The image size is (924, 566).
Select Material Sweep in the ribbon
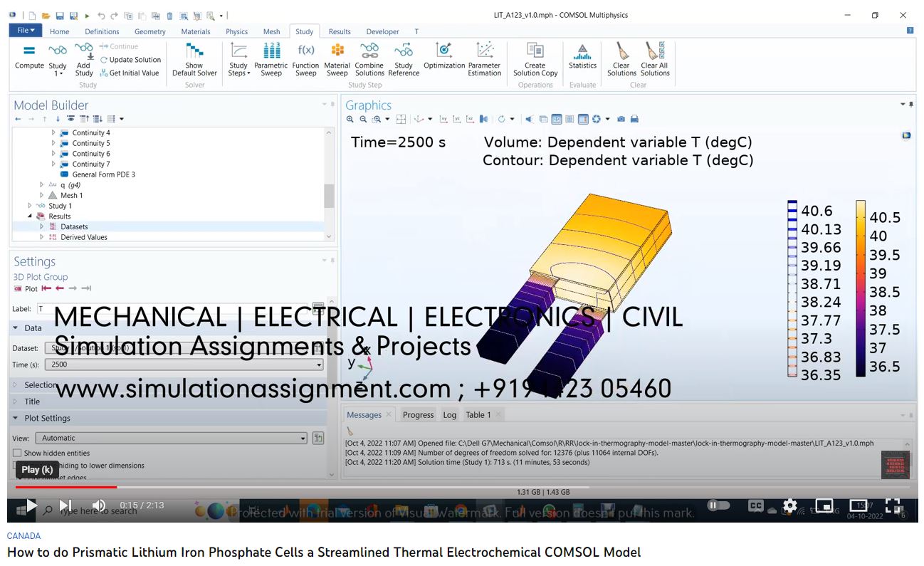pos(337,59)
